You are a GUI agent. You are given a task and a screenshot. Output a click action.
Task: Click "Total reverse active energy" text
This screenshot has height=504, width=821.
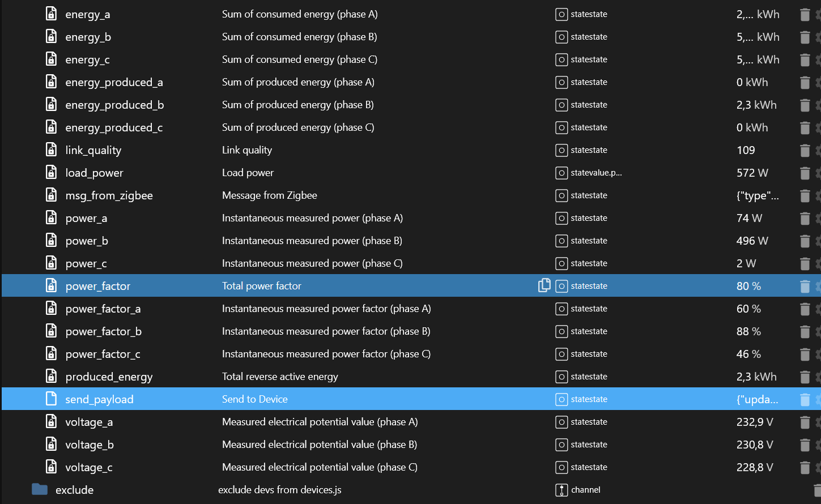pos(280,377)
